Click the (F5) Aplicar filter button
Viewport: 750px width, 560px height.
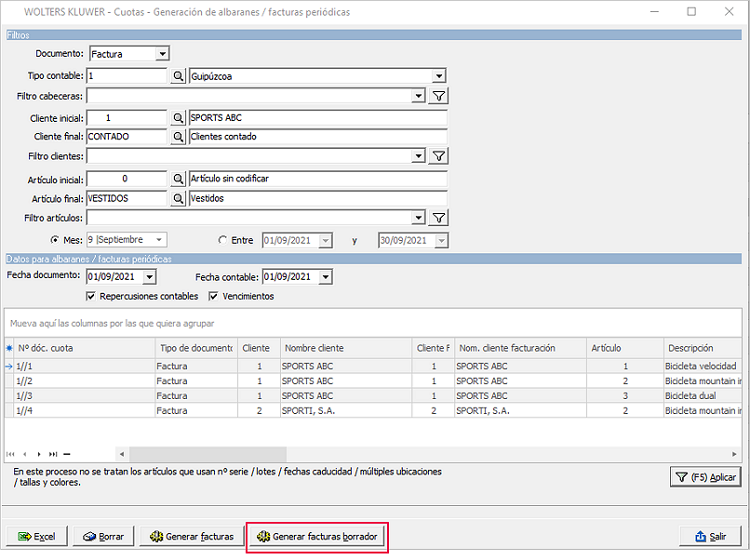coord(706,477)
